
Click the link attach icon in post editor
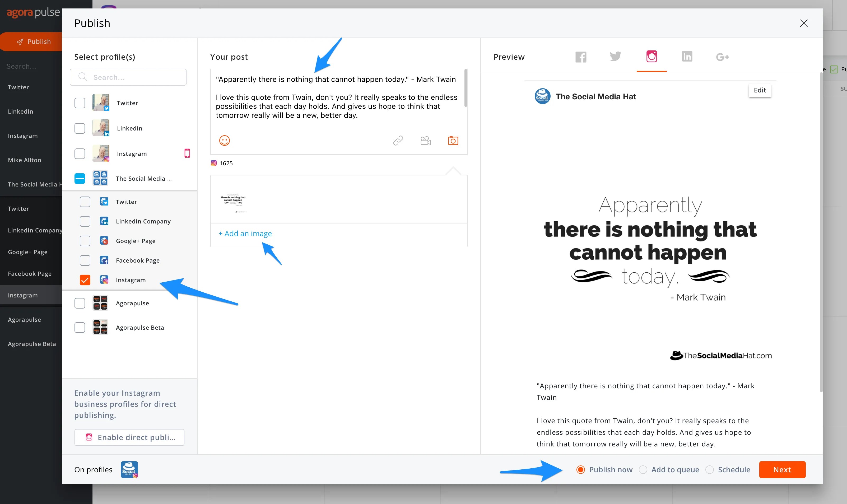point(398,141)
